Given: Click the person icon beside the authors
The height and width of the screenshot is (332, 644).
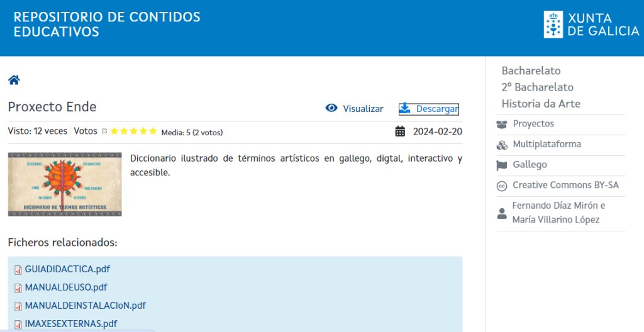Looking at the screenshot, I should pos(502,213).
